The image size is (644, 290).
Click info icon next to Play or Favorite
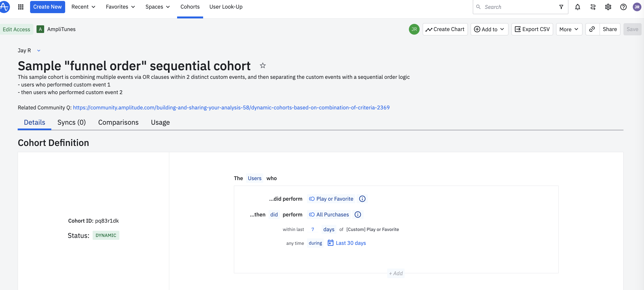(362, 199)
